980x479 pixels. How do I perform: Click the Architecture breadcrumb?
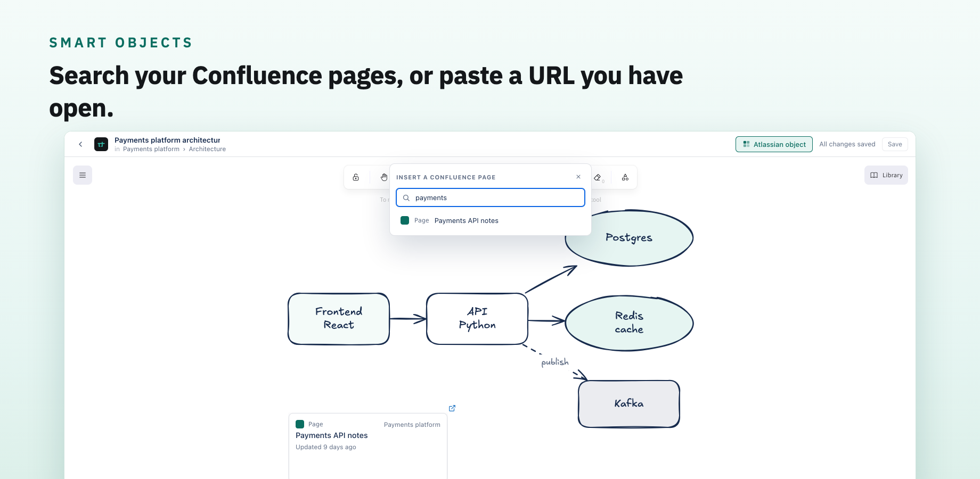point(207,149)
